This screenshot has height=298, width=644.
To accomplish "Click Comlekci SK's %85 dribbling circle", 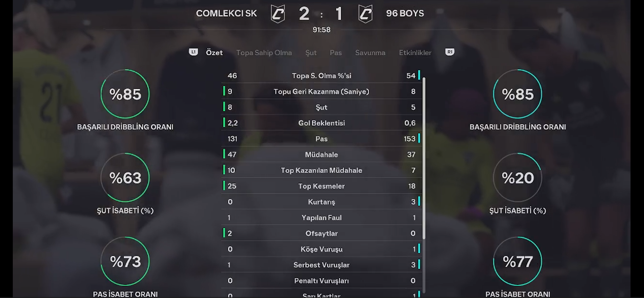I will point(125,94).
